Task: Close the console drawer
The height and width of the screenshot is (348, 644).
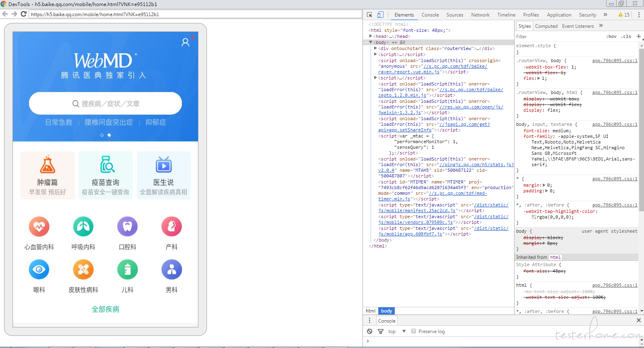Action: pyautogui.click(x=639, y=320)
